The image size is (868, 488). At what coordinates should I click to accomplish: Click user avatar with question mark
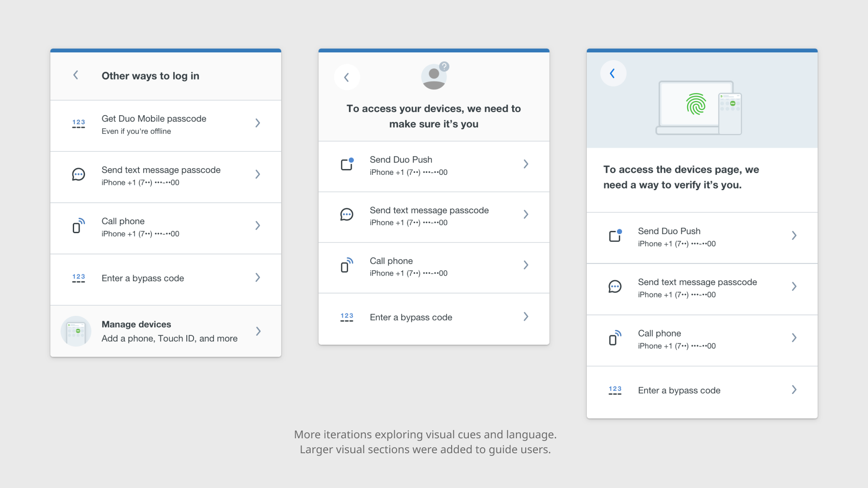(434, 75)
